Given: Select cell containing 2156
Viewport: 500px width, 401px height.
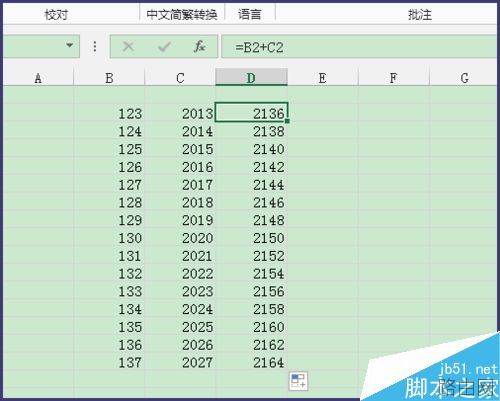Looking at the screenshot, I should coord(251,291).
